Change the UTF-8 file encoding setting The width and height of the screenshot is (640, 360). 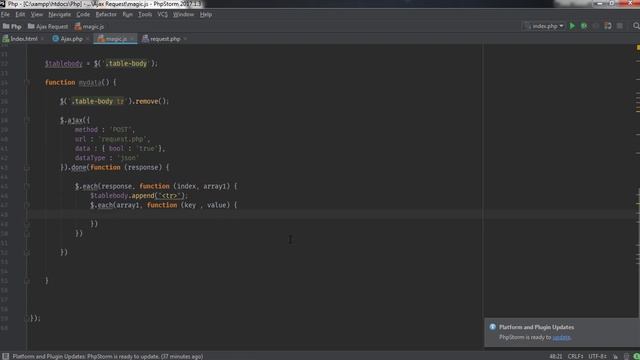coord(598,356)
